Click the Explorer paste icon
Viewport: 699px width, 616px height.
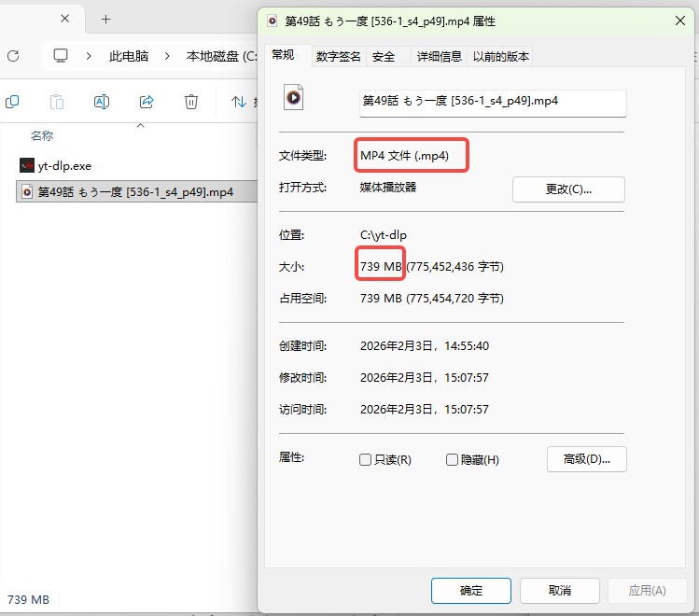[57, 102]
